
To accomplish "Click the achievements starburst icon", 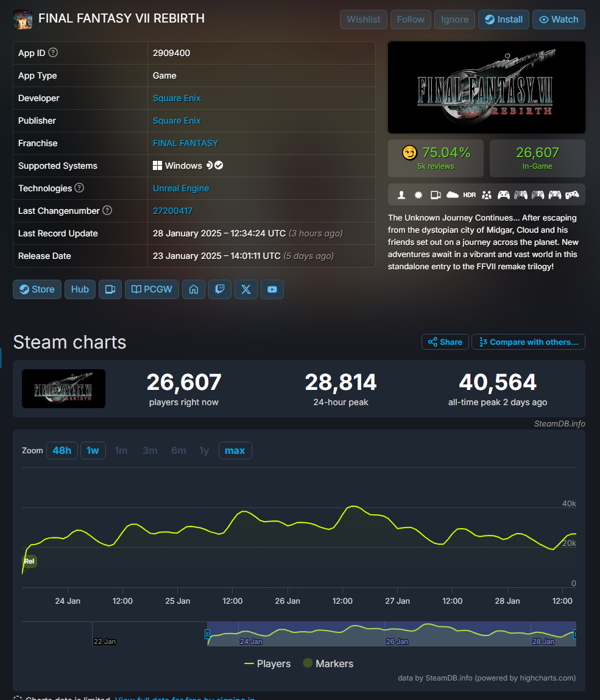I will point(418,194).
